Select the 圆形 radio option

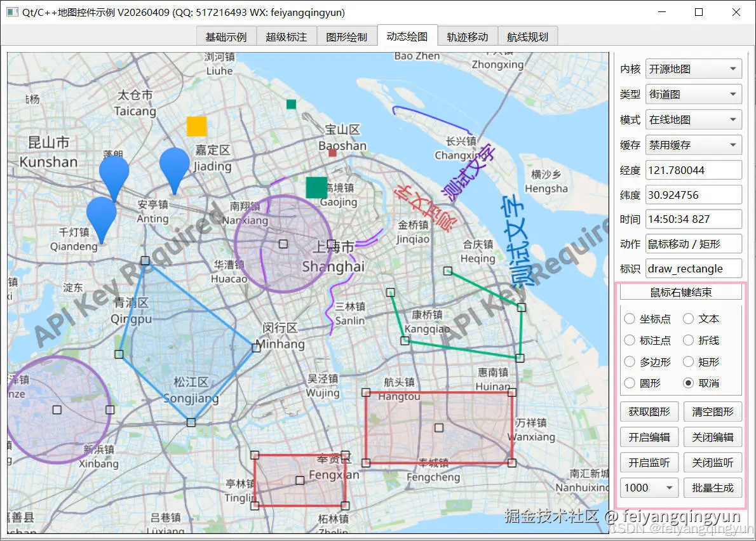642,383
